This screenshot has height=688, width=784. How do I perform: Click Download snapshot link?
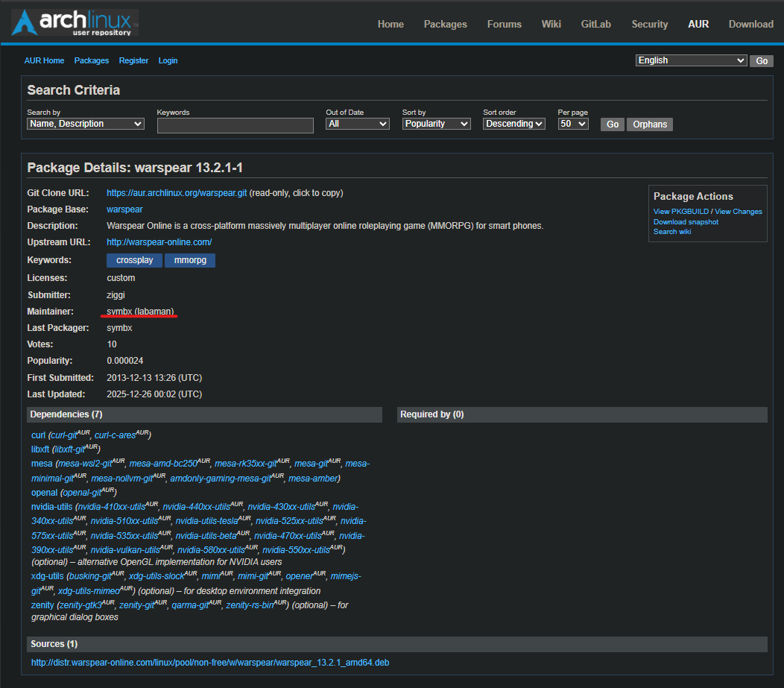[x=686, y=222]
